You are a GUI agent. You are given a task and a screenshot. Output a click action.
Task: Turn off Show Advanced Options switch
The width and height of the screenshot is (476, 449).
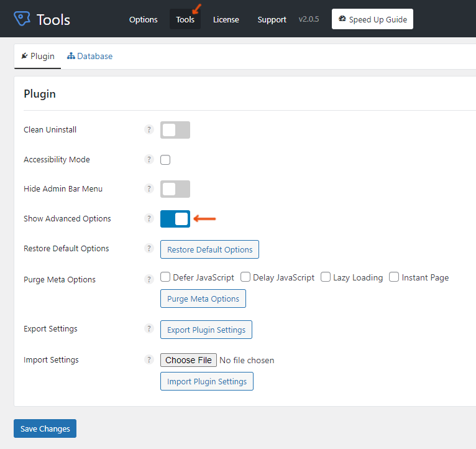175,219
